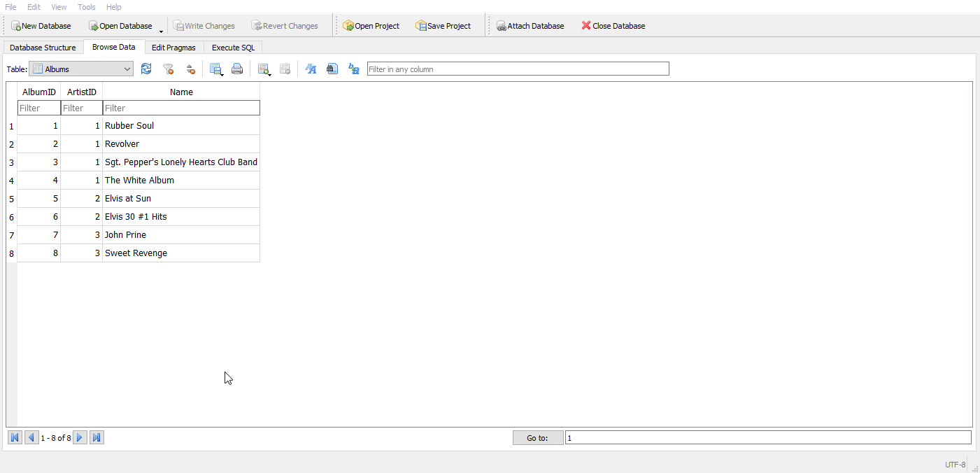Remove the current sort order
This screenshot has width=980, height=473.
(x=190, y=69)
